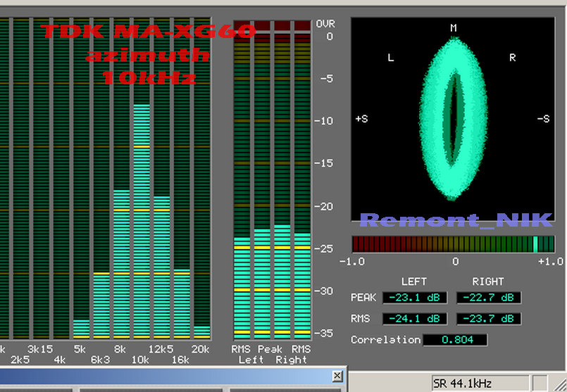Select the 10k spectrum band bar
Image resolution: width=567 pixels, height=392 pixels.
142,218
